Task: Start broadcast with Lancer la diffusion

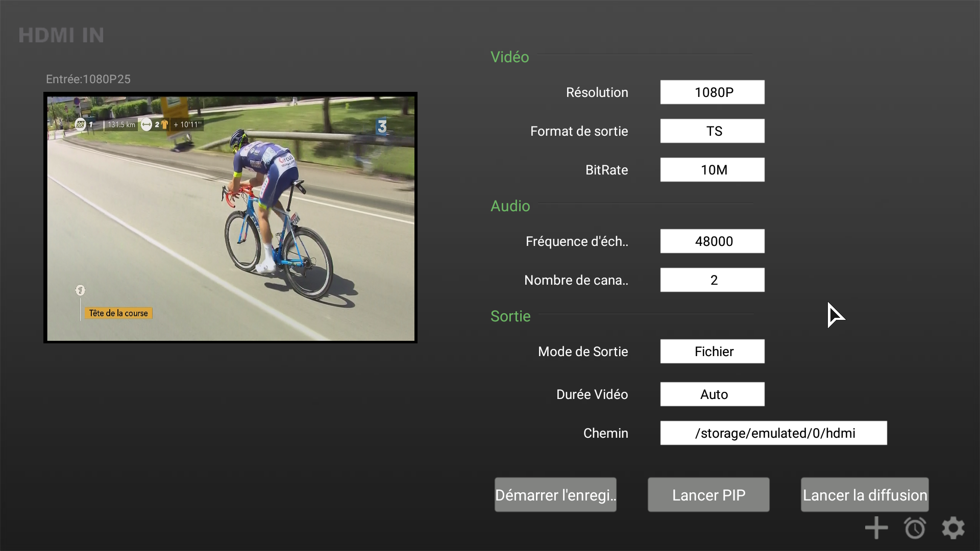Action: [x=864, y=495]
